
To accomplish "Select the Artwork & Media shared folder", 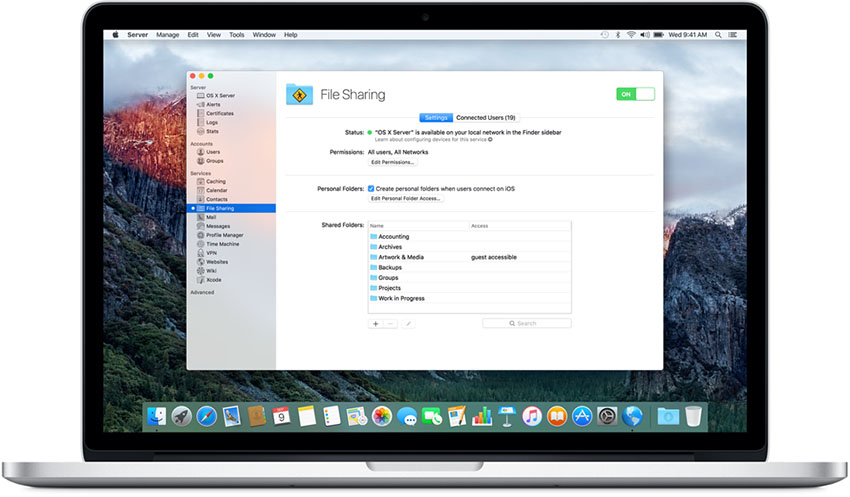I will click(x=469, y=257).
